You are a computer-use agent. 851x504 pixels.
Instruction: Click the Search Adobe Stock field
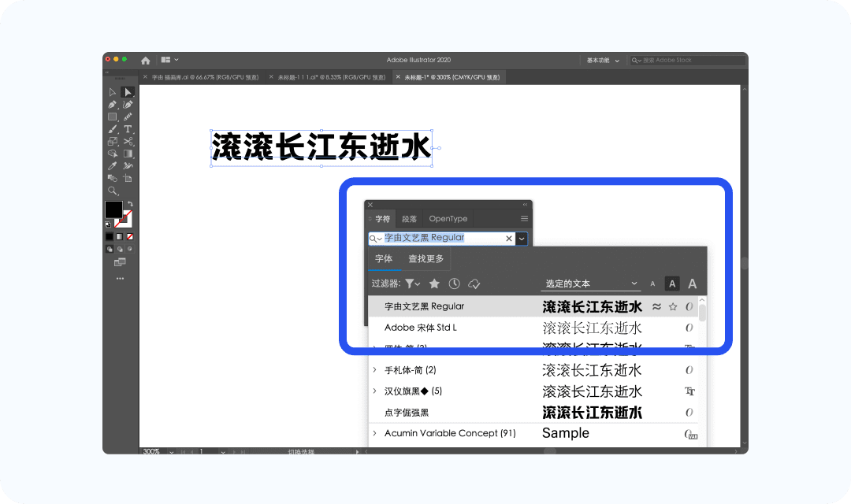coord(688,60)
